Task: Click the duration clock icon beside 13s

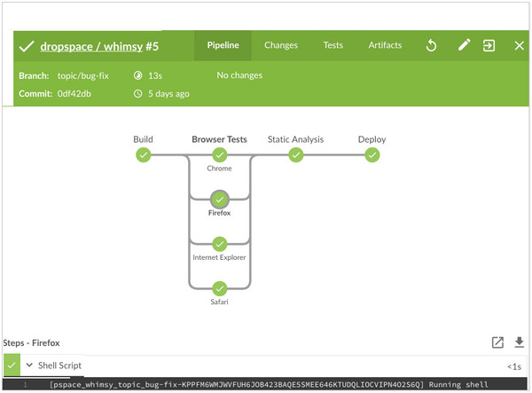Action: 137,75
